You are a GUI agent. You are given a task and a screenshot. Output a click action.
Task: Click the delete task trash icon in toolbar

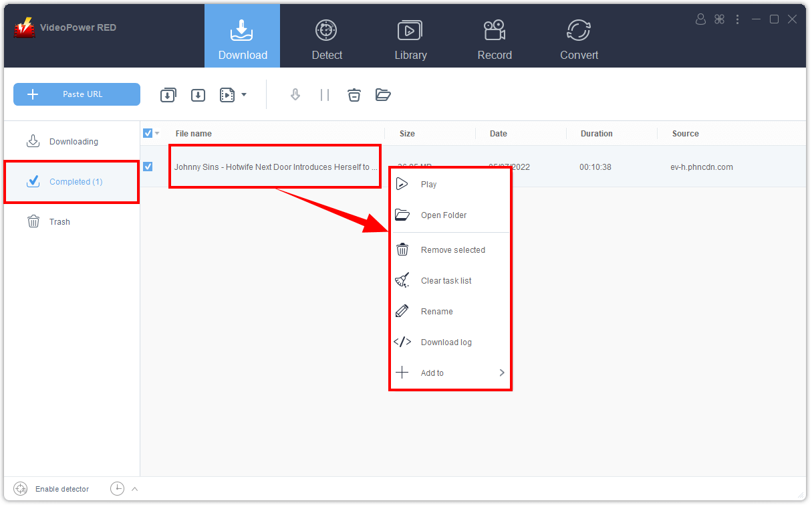(x=354, y=95)
